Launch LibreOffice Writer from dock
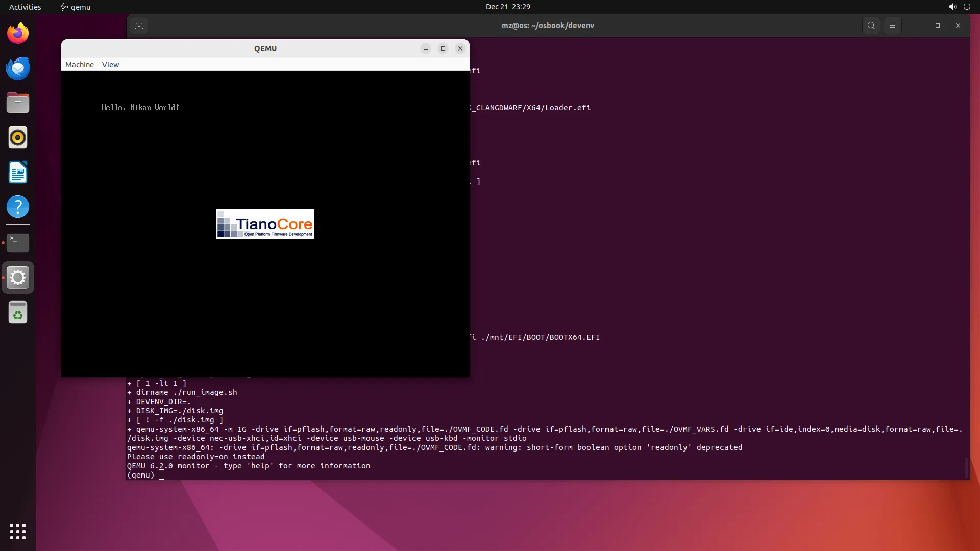This screenshot has height=551, width=980. [x=18, y=172]
